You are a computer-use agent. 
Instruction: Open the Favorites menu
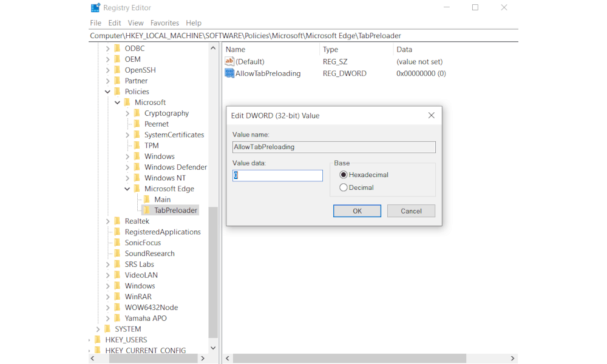coord(164,23)
